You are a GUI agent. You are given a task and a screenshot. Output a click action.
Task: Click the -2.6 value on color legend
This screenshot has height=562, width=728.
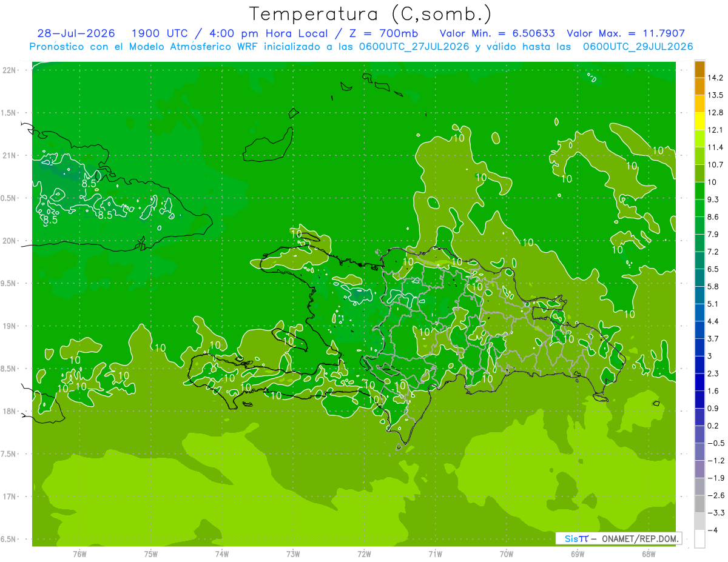point(716,495)
